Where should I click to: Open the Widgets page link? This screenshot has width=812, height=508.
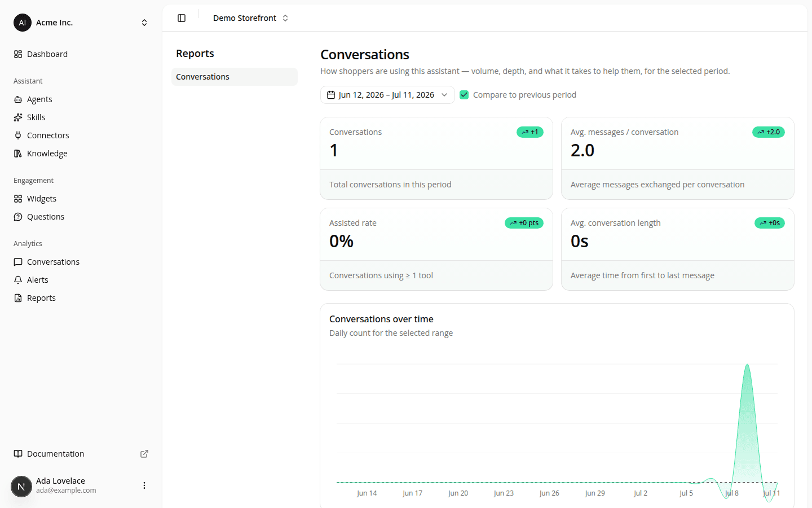81,199
